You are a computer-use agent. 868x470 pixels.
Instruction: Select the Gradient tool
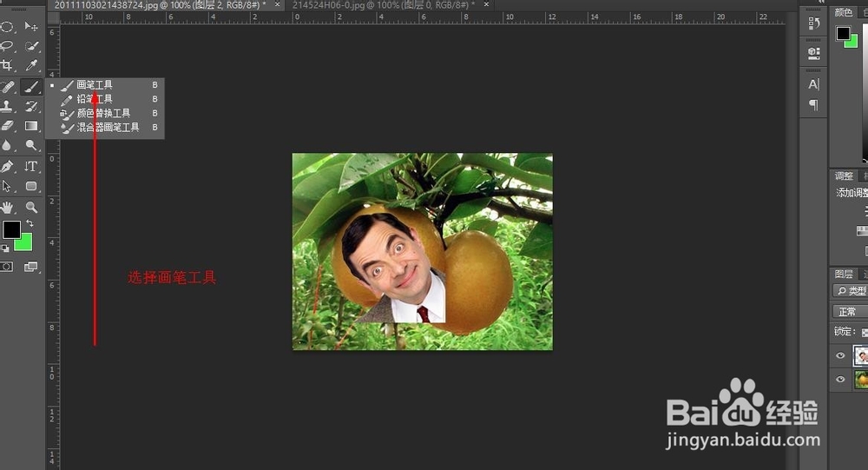(x=31, y=125)
